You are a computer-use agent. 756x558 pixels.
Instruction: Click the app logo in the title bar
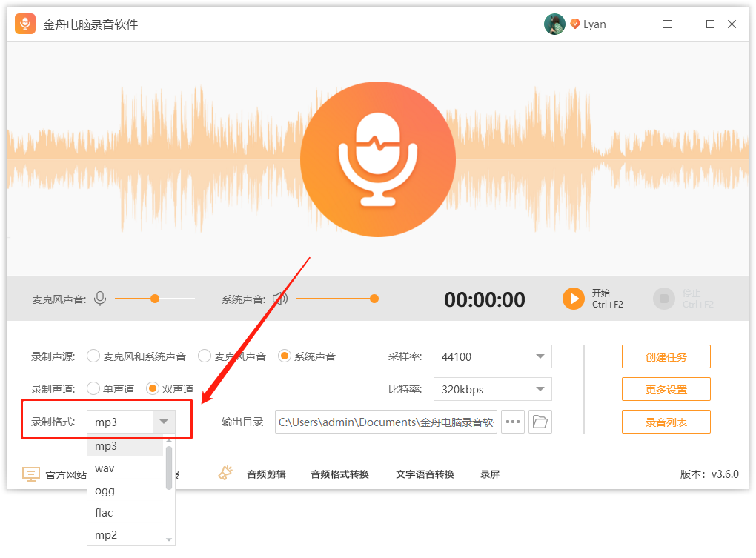24,23
